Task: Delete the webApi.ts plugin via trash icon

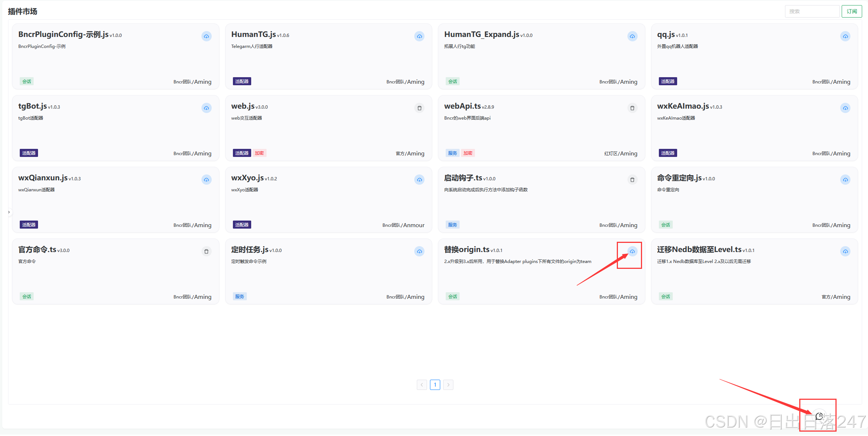Action: 632,108
